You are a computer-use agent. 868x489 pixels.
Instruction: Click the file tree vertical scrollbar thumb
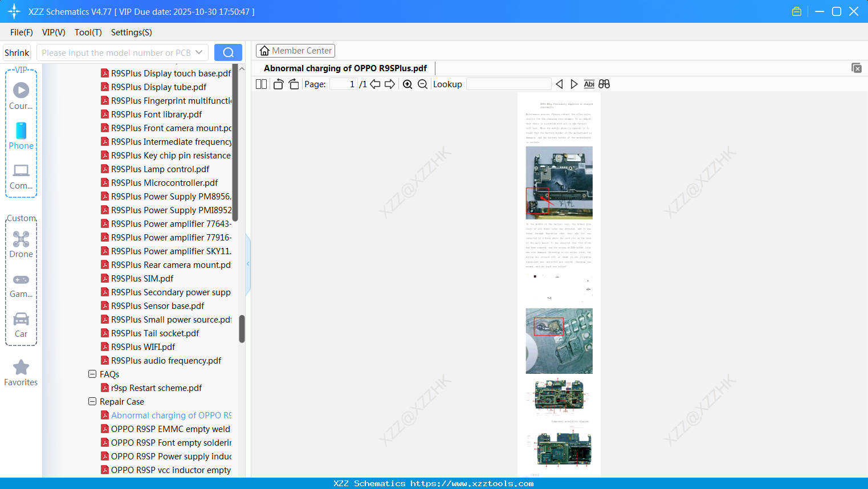coord(242,329)
